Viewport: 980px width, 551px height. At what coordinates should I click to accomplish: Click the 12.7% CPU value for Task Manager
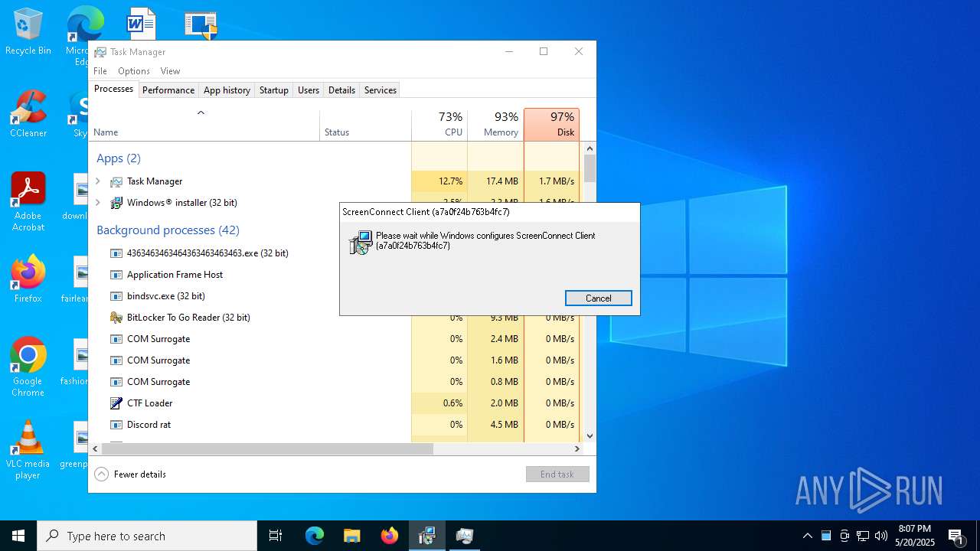coord(451,181)
